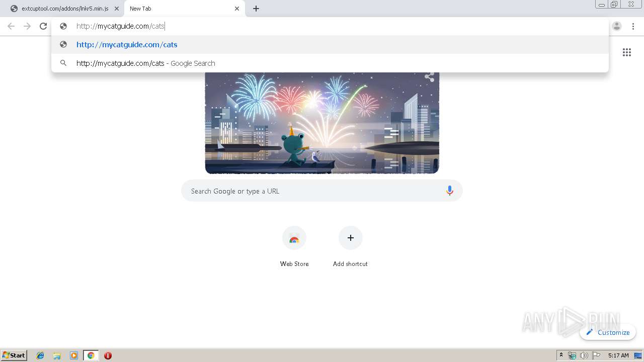Close the New Tab tab
The image size is (644, 362).
click(x=237, y=9)
